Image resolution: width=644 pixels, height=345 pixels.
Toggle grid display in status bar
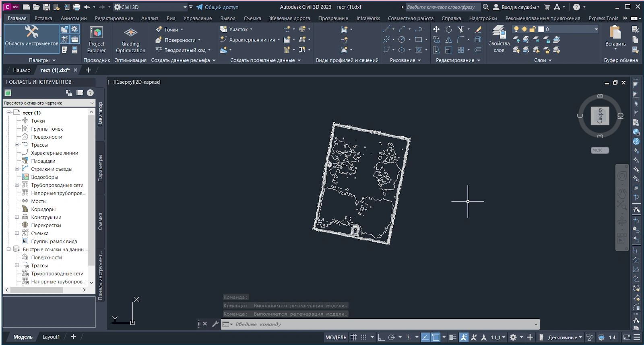pyautogui.click(x=354, y=337)
